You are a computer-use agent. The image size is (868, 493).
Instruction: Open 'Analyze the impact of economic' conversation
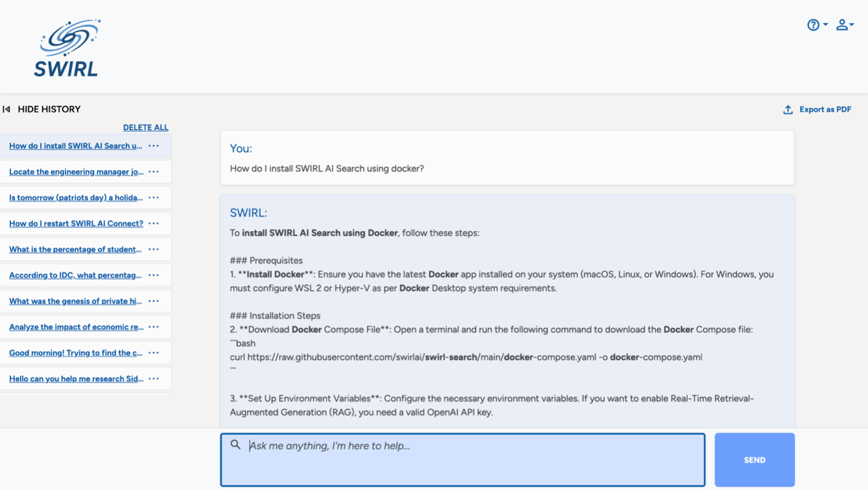click(x=76, y=327)
